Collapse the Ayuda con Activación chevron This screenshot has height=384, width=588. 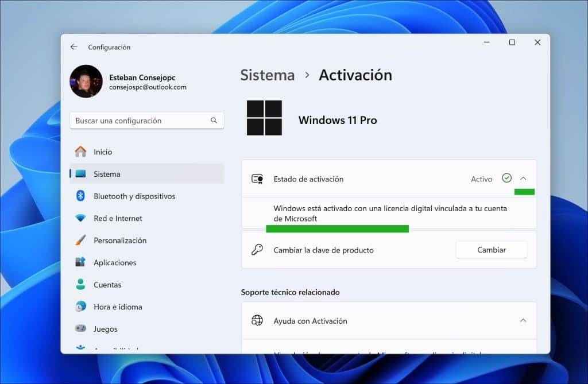tap(523, 320)
